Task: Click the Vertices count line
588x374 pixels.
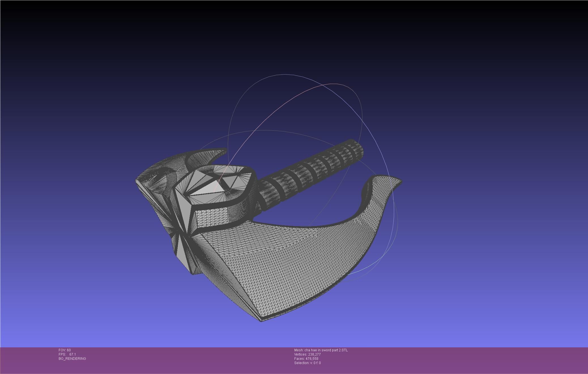Action: [x=307, y=354]
